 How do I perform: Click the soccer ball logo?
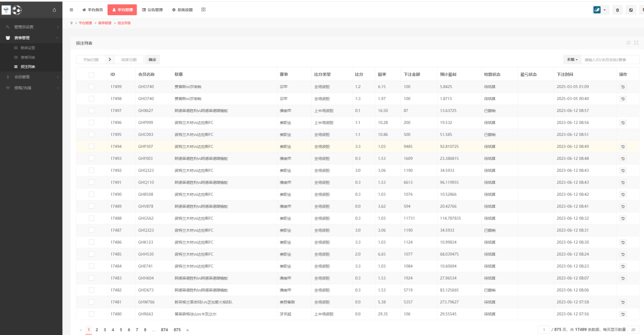pos(16,10)
